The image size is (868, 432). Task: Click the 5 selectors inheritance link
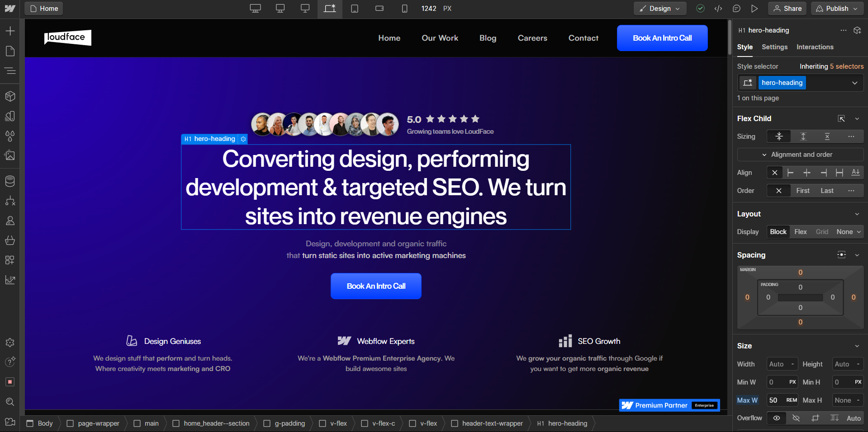[847, 66]
